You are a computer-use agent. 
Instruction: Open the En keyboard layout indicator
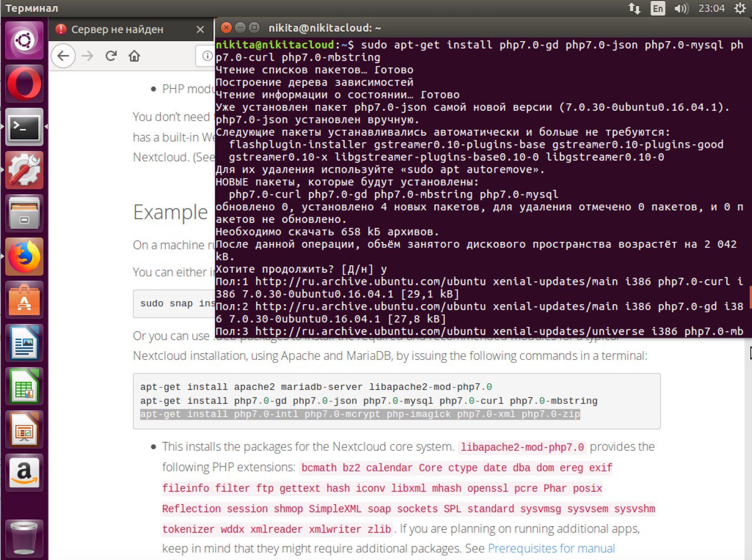coord(658,8)
